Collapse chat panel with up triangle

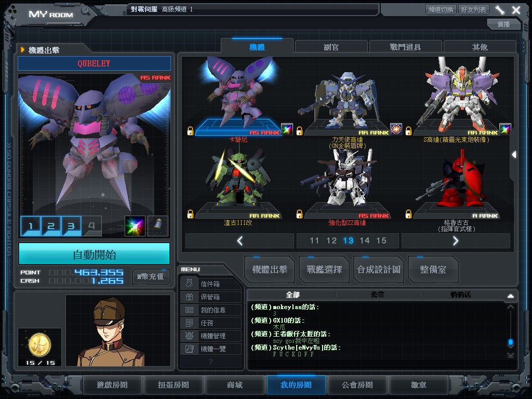(511, 296)
